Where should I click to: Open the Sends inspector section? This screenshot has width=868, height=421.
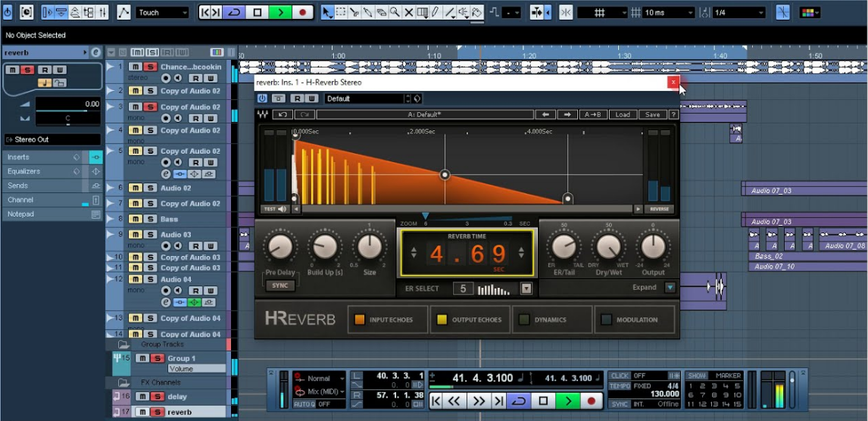pyautogui.click(x=18, y=186)
